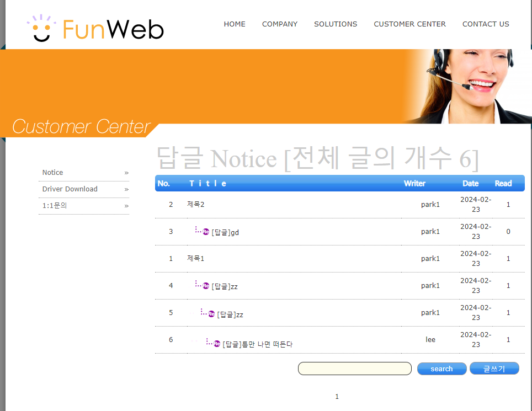This screenshot has width=532, height=411.
Task: Open post [답글]틈만 나면 떠든다
Action: coord(258,344)
